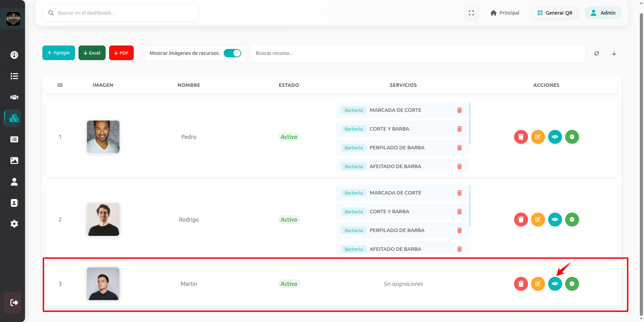Open the gallery image icon in sidebar

click(14, 160)
